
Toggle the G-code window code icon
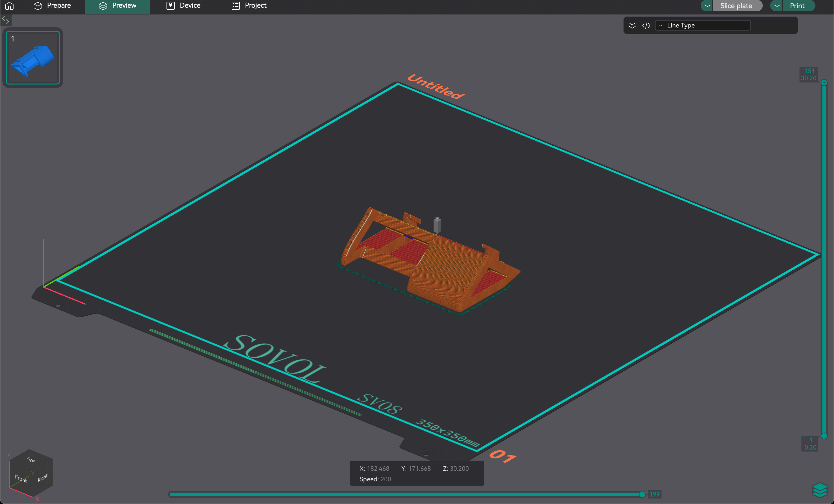point(646,25)
